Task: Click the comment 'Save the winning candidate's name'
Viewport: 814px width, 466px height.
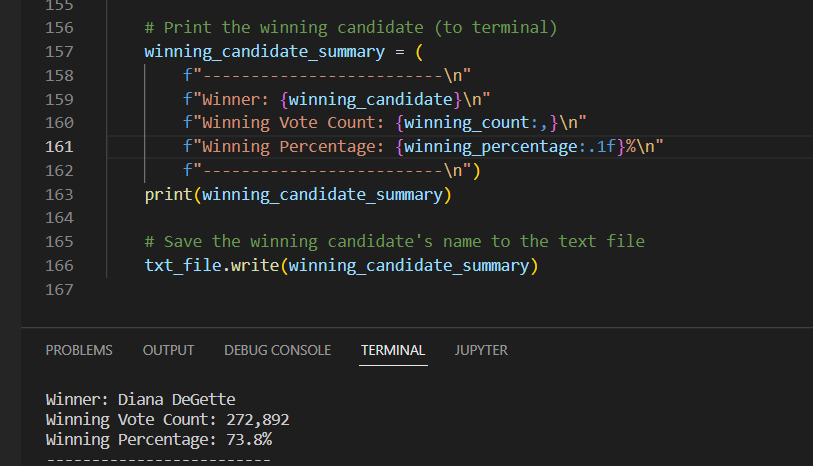Action: (x=395, y=241)
